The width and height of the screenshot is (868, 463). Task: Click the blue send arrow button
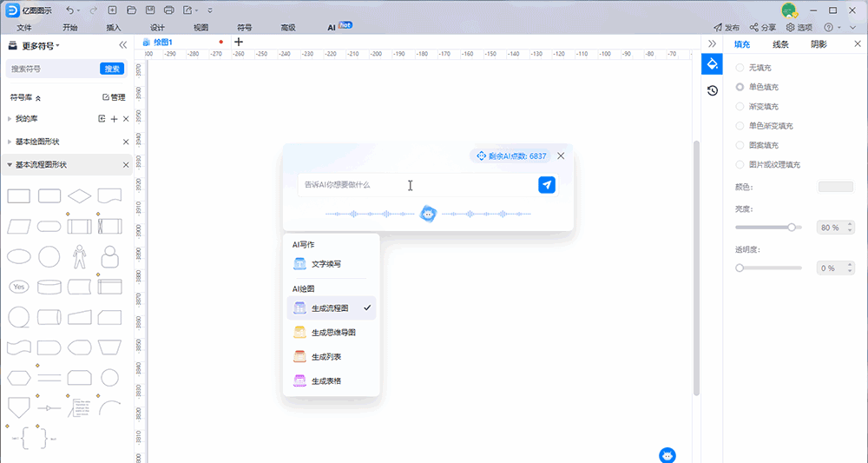[x=547, y=185]
